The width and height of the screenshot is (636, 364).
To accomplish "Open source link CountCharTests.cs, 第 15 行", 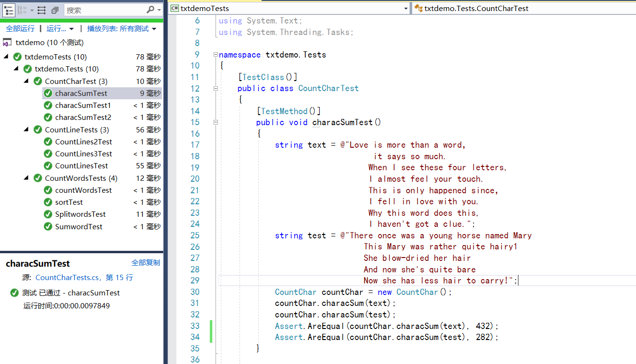I will (x=84, y=278).
